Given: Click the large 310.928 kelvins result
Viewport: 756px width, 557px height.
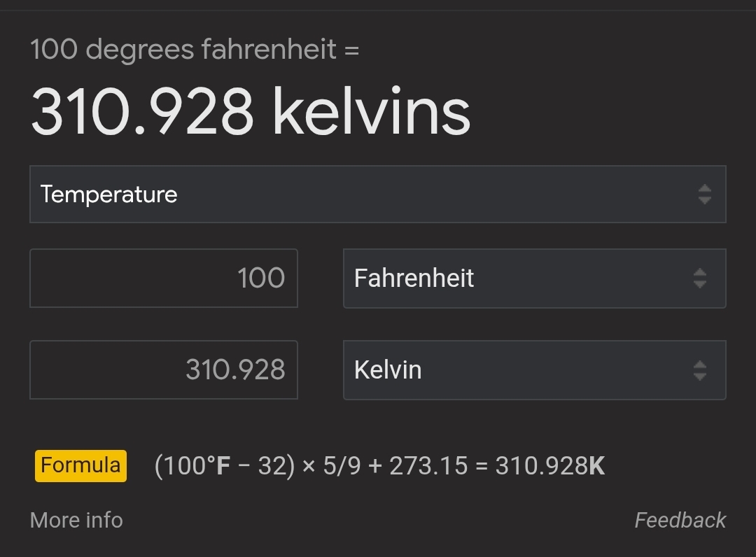Looking at the screenshot, I should point(250,112).
